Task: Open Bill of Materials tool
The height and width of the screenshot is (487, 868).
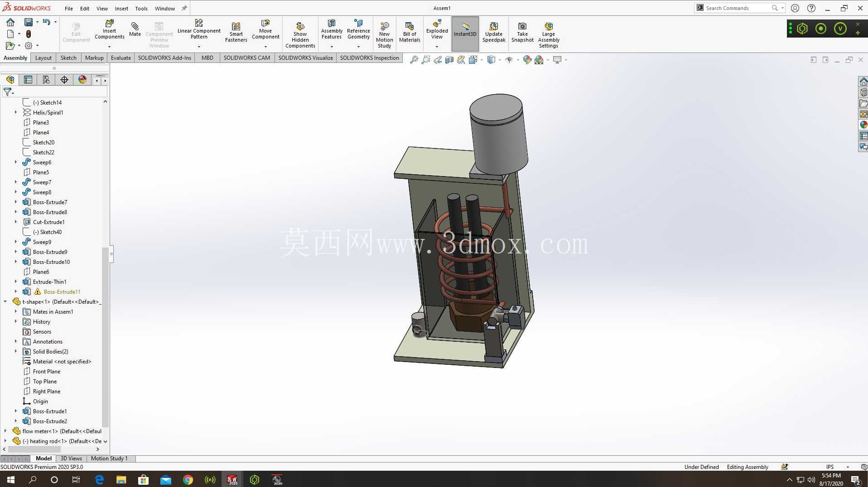Action: (410, 32)
